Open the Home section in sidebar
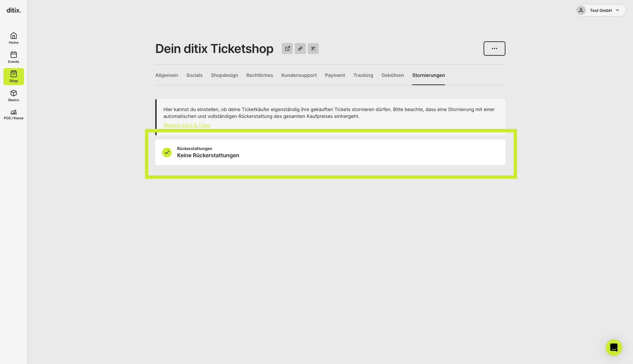This screenshot has width=633, height=364. pos(14,38)
